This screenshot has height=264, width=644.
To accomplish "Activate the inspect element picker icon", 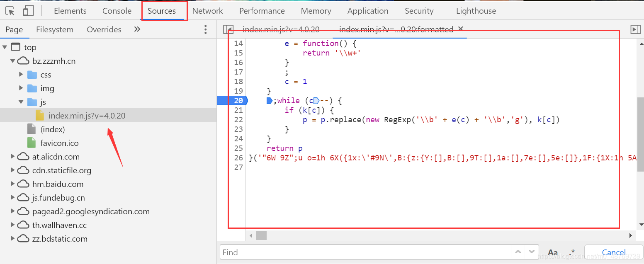I will point(10,11).
